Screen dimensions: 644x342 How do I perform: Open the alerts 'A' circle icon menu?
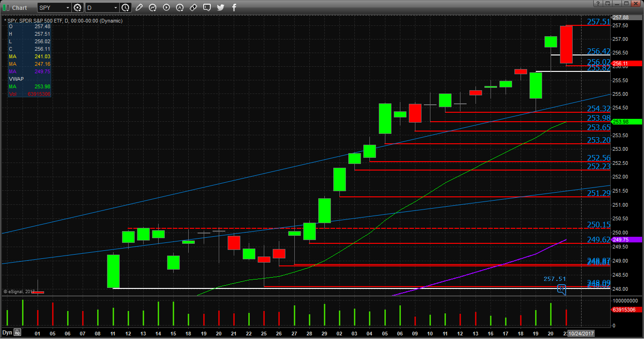180,8
